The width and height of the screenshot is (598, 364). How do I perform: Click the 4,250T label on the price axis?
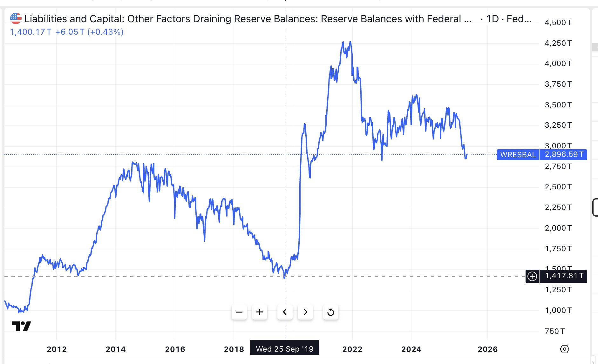(558, 43)
